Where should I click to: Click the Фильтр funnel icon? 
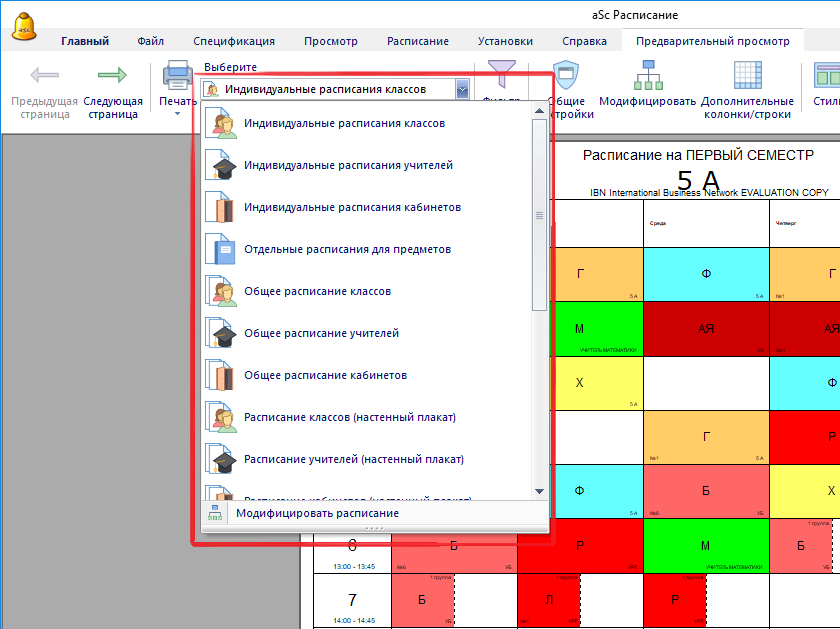501,74
